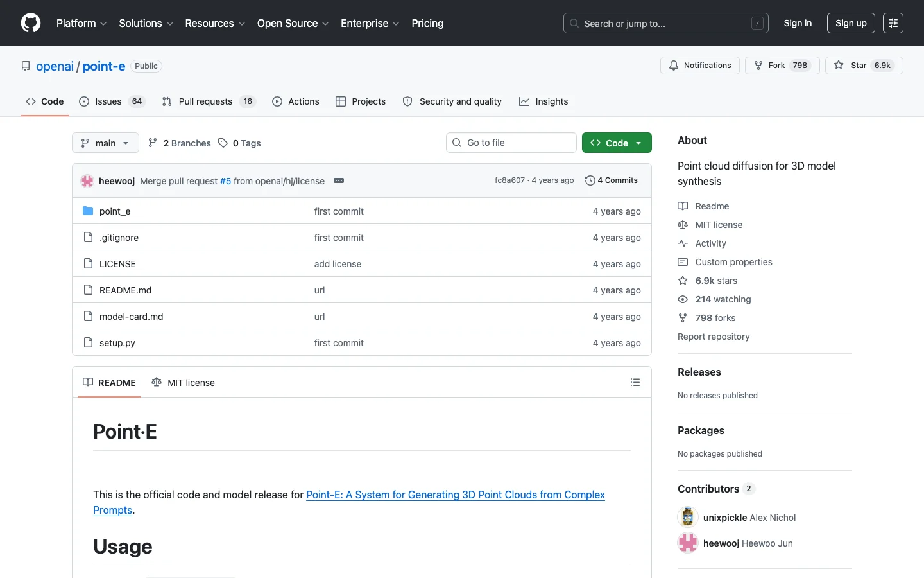Click the note icon beside Custom properties
This screenshot has width=924, height=578.
(683, 262)
